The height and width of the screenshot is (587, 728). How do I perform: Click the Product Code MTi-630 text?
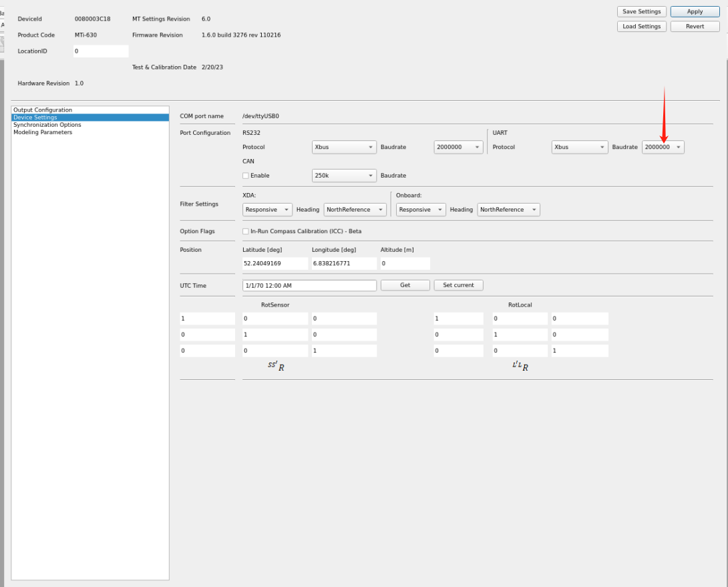pos(85,35)
